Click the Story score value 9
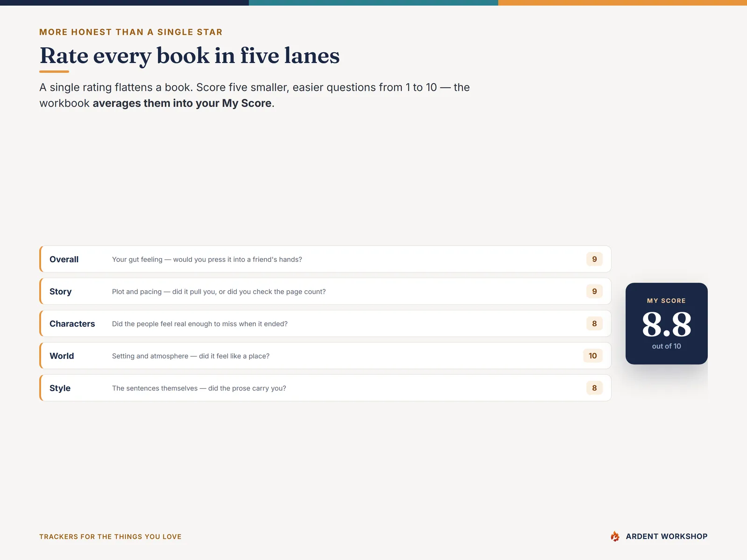 (x=594, y=291)
